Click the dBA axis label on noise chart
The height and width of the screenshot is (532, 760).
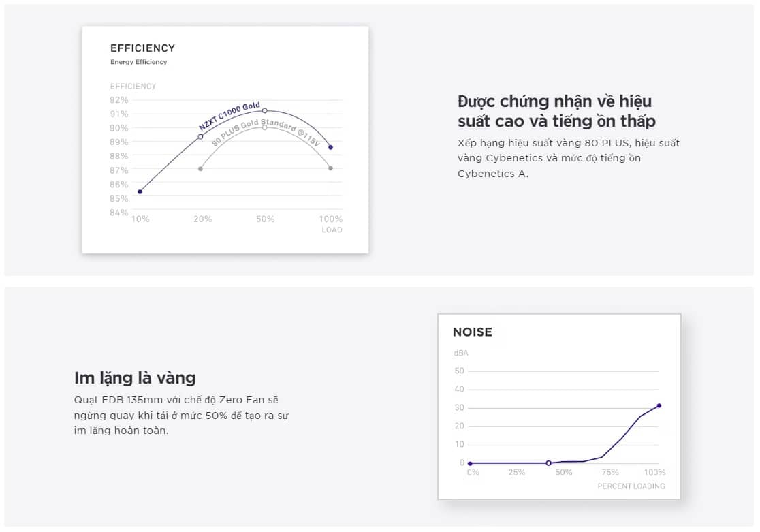coord(461,354)
